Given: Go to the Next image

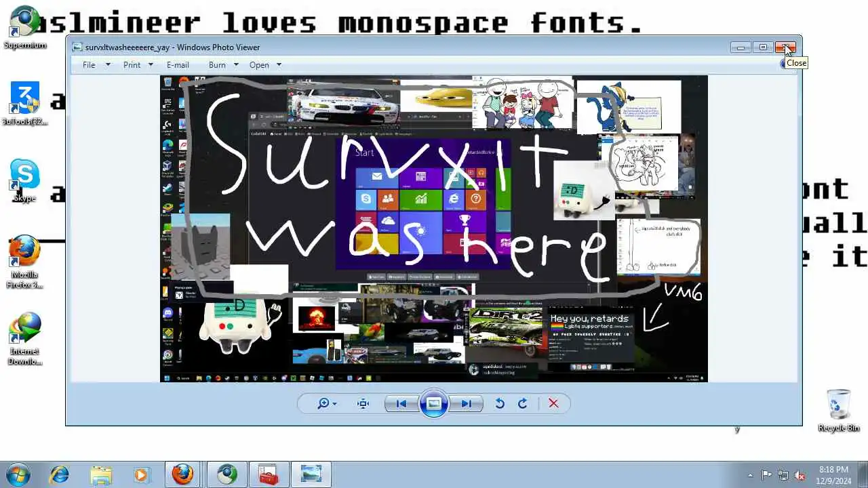Looking at the screenshot, I should (x=467, y=404).
